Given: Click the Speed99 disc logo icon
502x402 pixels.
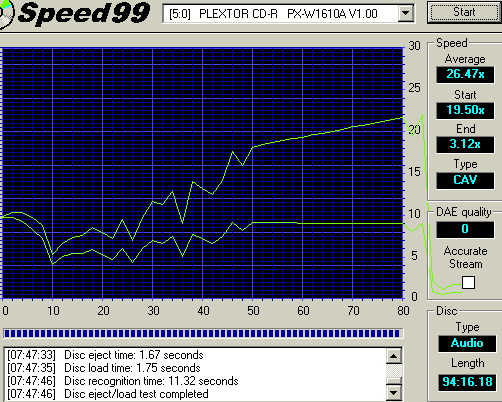Looking at the screenshot, I should coord(6,14).
